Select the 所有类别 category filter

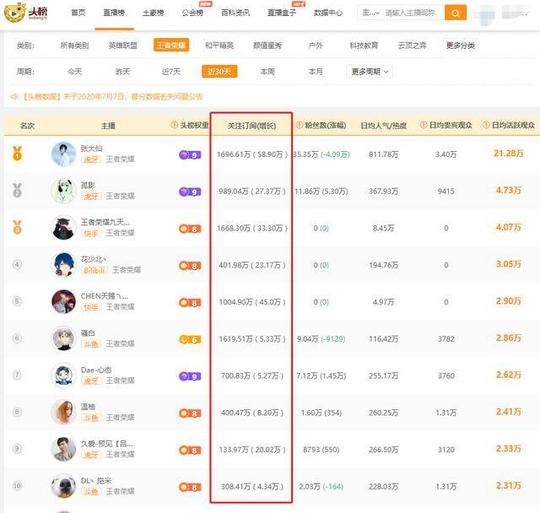[x=74, y=45]
